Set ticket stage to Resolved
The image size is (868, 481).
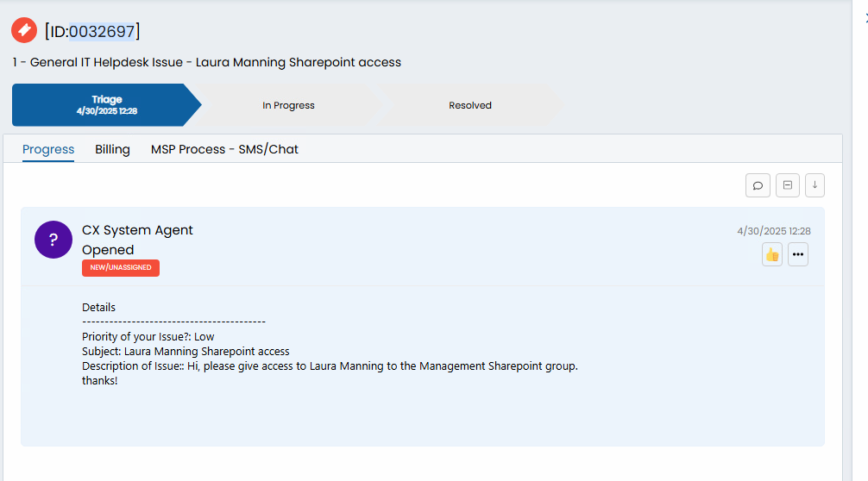(x=470, y=105)
